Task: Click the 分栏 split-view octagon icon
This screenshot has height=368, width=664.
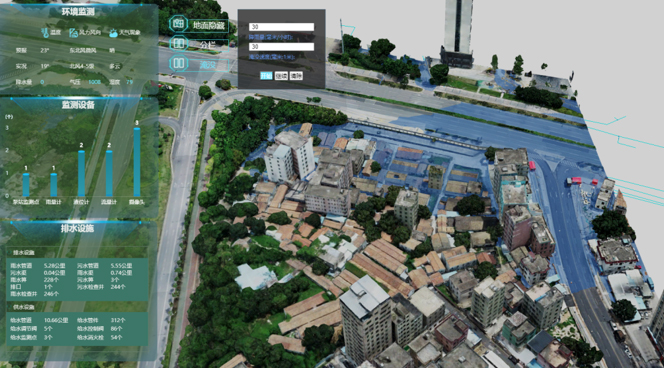Action: [178, 43]
